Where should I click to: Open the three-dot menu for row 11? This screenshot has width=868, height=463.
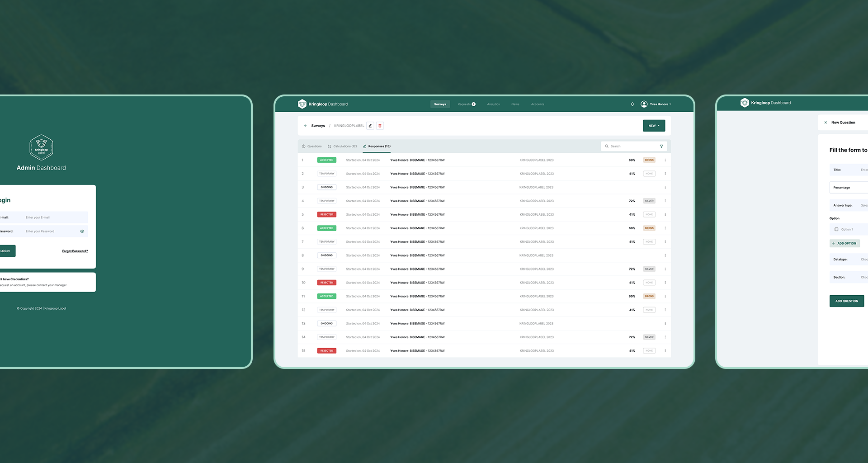click(665, 296)
